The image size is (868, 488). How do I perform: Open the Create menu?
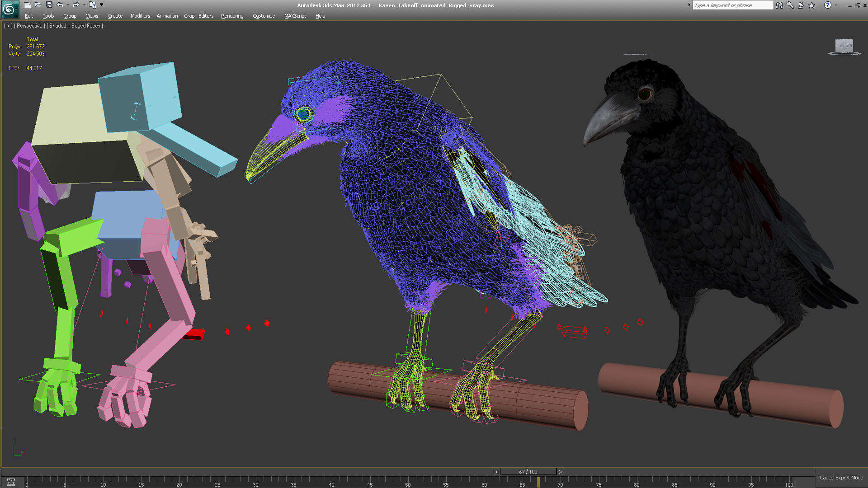pyautogui.click(x=115, y=16)
